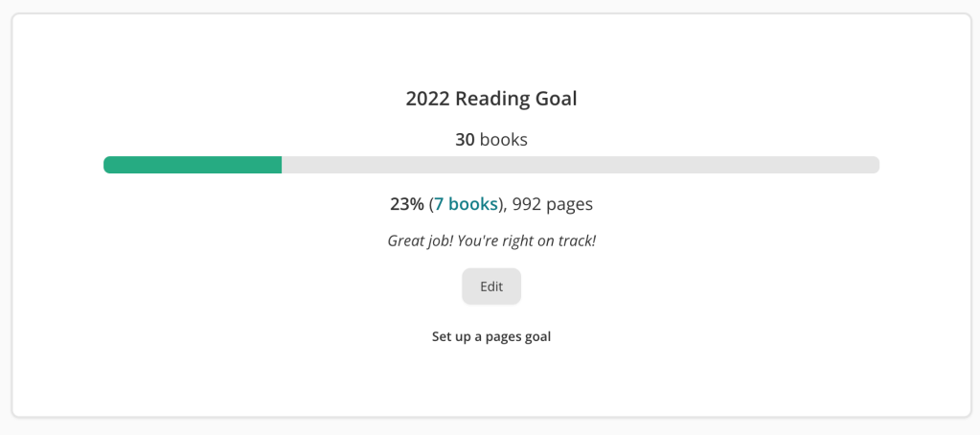980x435 pixels.
Task: Click the word "Reading" in the heading
Action: tap(492, 99)
